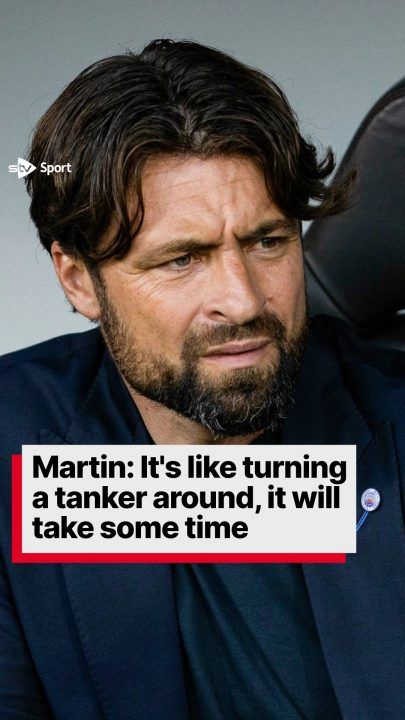Click the word "turning" in the headline
The width and height of the screenshot is (405, 720).
coord(295,470)
